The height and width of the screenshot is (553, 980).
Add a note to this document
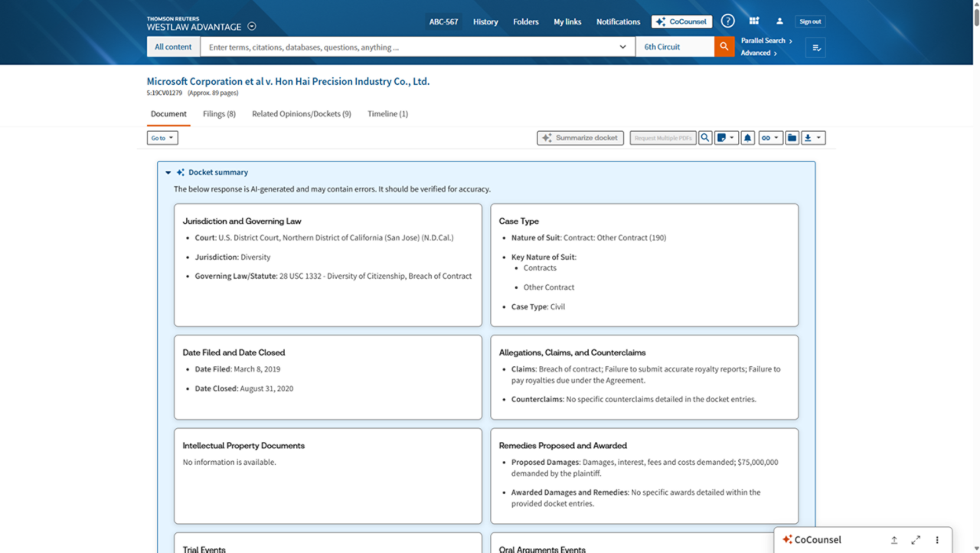(723, 137)
